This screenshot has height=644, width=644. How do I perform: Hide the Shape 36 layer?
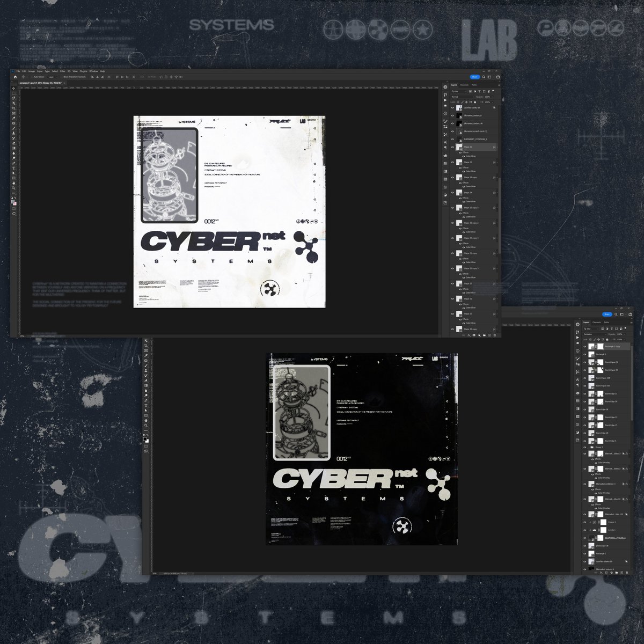(x=452, y=147)
